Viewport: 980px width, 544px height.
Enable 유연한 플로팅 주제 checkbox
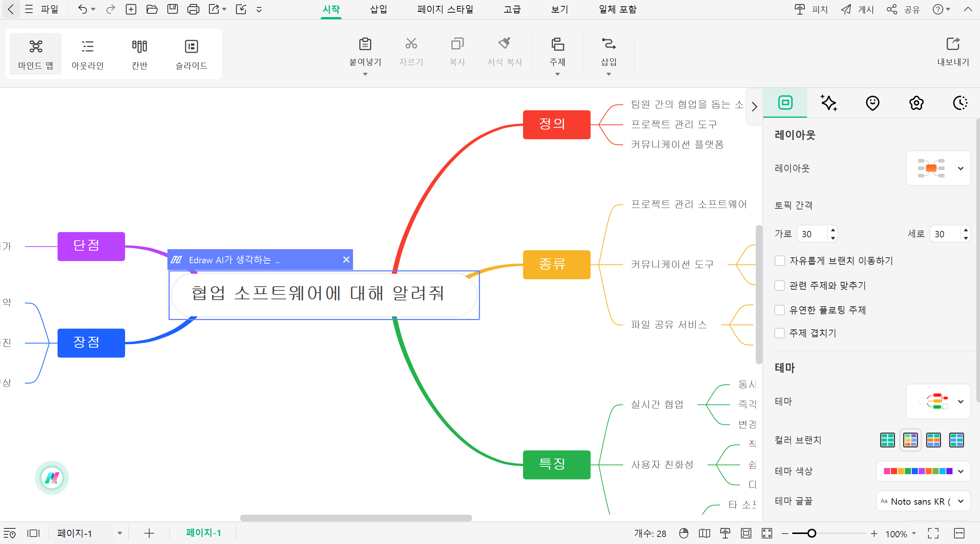coord(780,310)
